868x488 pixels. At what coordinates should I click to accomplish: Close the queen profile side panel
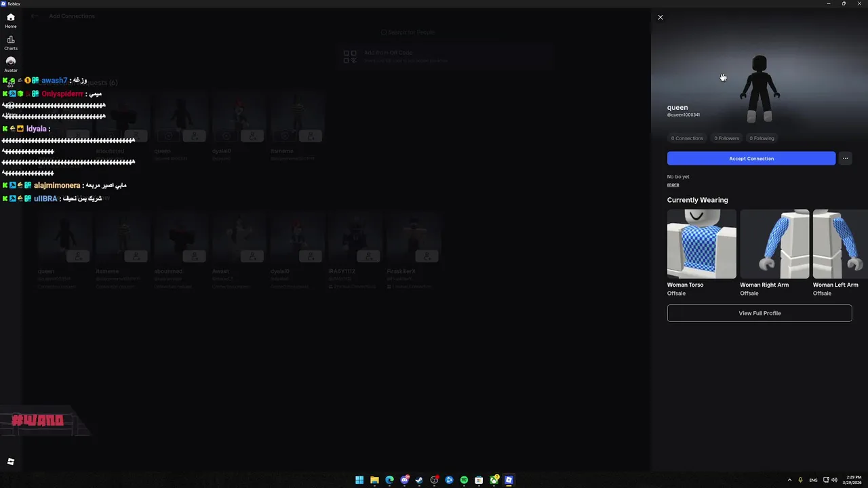point(660,18)
